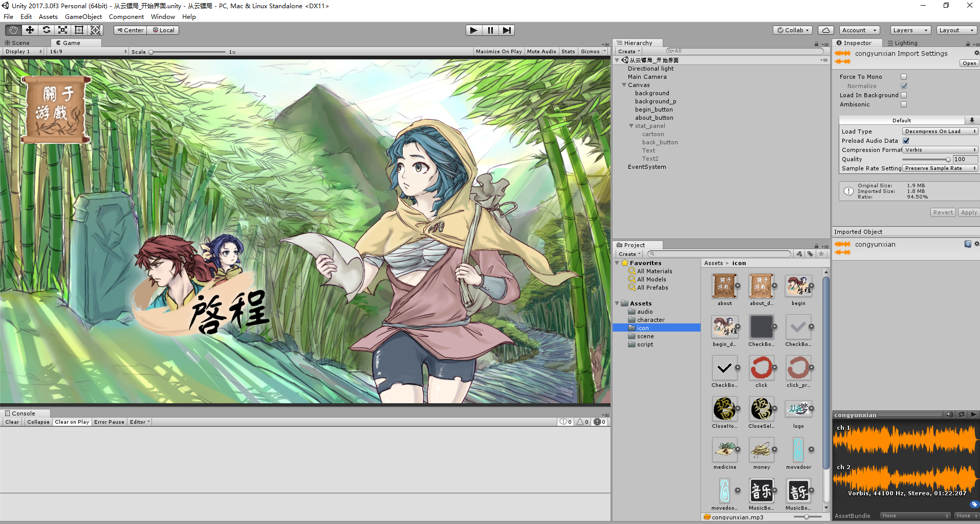
Task: Toggle Clear on Play in Console
Action: [x=72, y=422]
